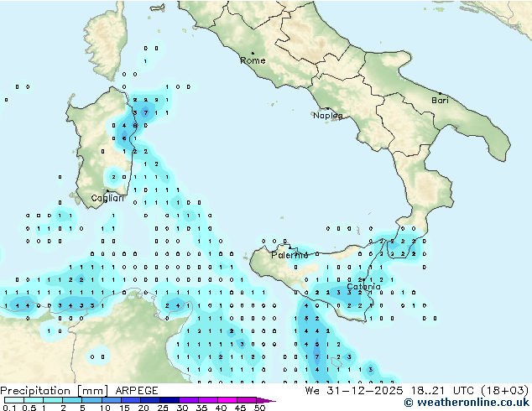The width and height of the screenshot is (532, 411).
Task: Click the legend value '35'
Action: click(201, 408)
